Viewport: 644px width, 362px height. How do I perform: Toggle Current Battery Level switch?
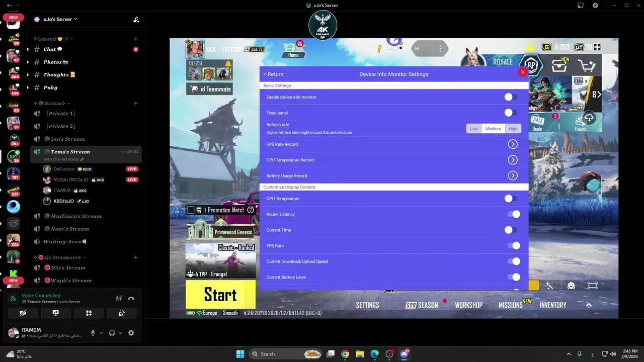point(514,277)
